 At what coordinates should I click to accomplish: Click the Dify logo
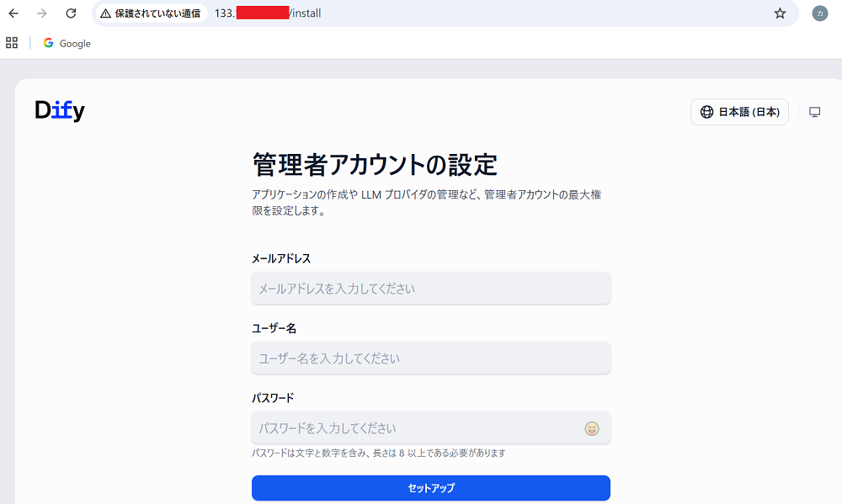click(x=60, y=111)
